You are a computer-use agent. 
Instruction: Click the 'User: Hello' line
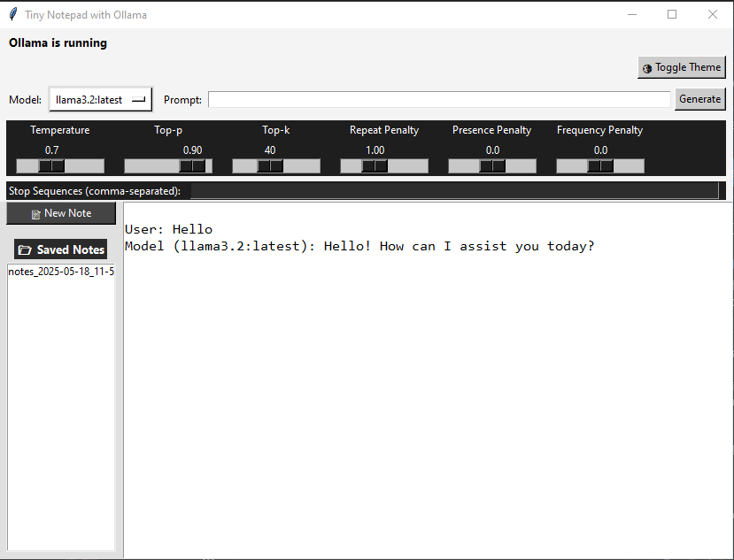[168, 229]
